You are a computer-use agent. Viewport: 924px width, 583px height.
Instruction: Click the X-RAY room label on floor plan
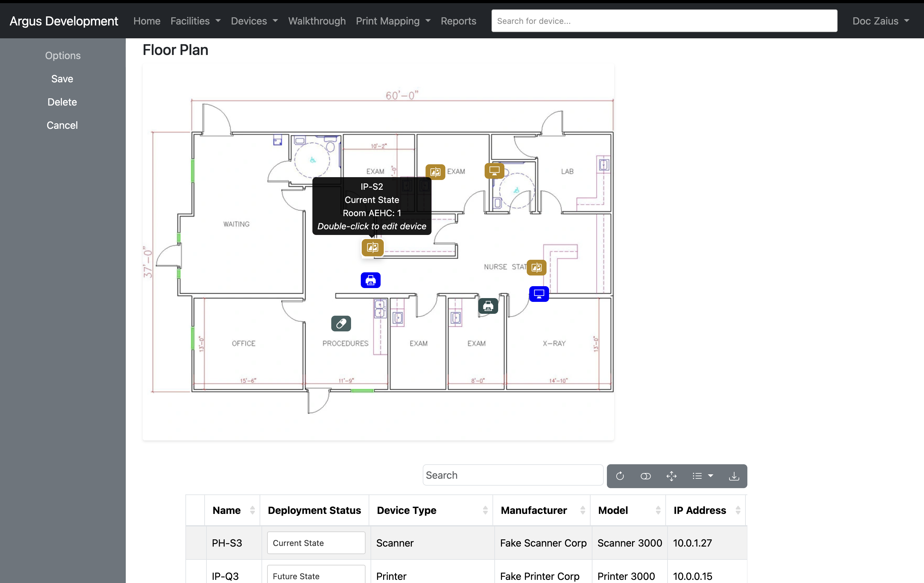554,343
